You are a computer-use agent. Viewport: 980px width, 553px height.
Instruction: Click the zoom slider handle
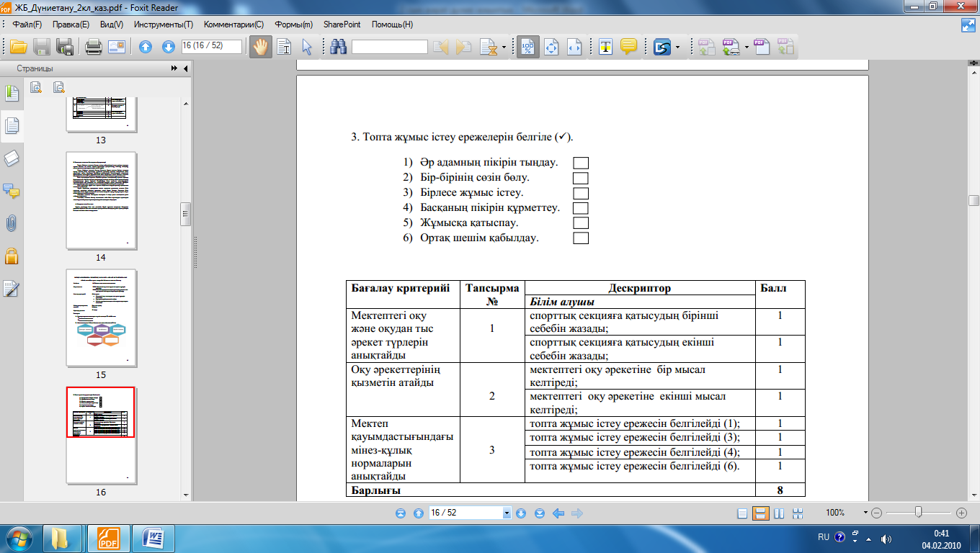point(918,513)
